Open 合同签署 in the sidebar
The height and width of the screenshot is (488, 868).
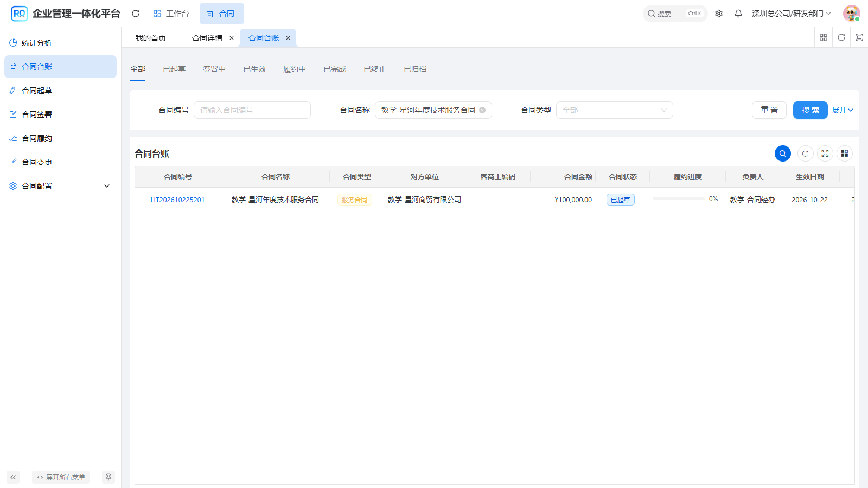60,114
